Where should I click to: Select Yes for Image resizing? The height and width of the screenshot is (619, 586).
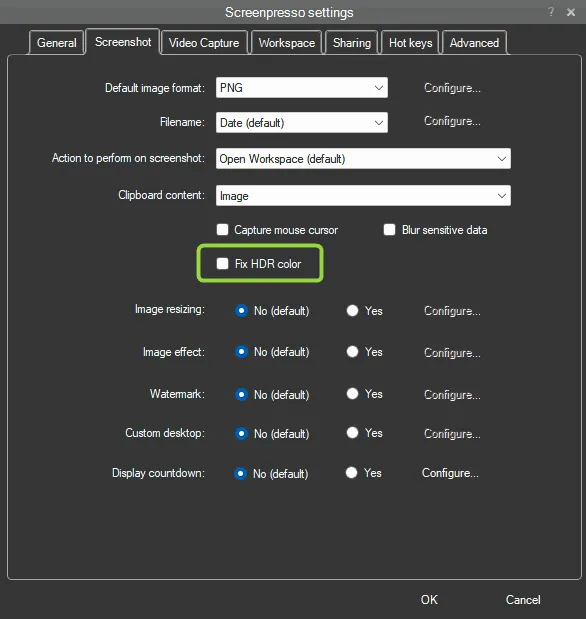[352, 311]
